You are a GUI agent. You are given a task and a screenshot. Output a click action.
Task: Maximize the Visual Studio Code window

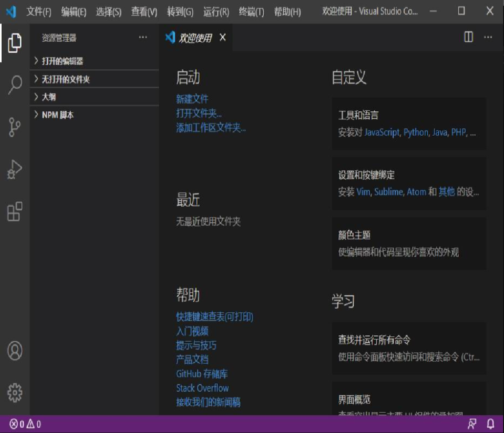coord(461,11)
